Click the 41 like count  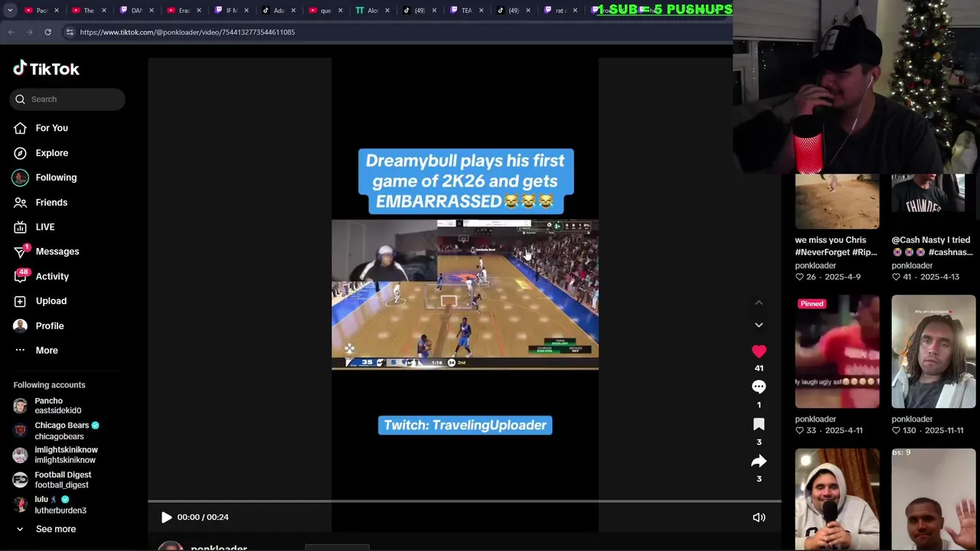(x=759, y=368)
